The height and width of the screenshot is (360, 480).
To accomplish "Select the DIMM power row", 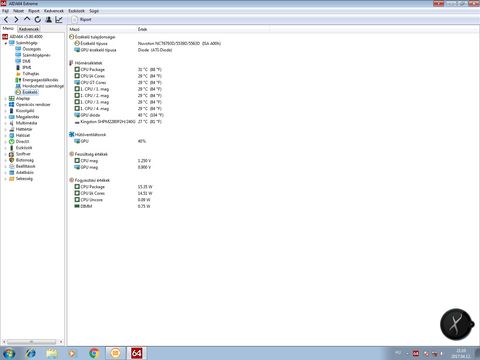I will point(112,207).
